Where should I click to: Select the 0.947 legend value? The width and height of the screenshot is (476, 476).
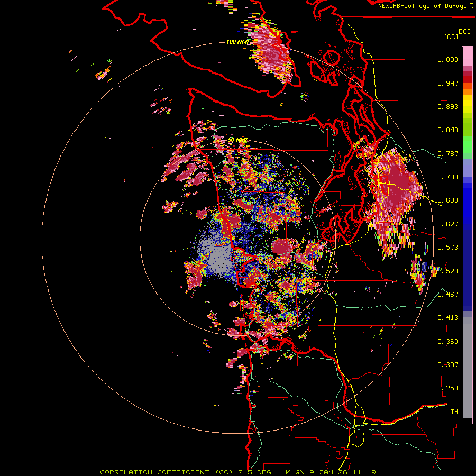click(x=448, y=83)
